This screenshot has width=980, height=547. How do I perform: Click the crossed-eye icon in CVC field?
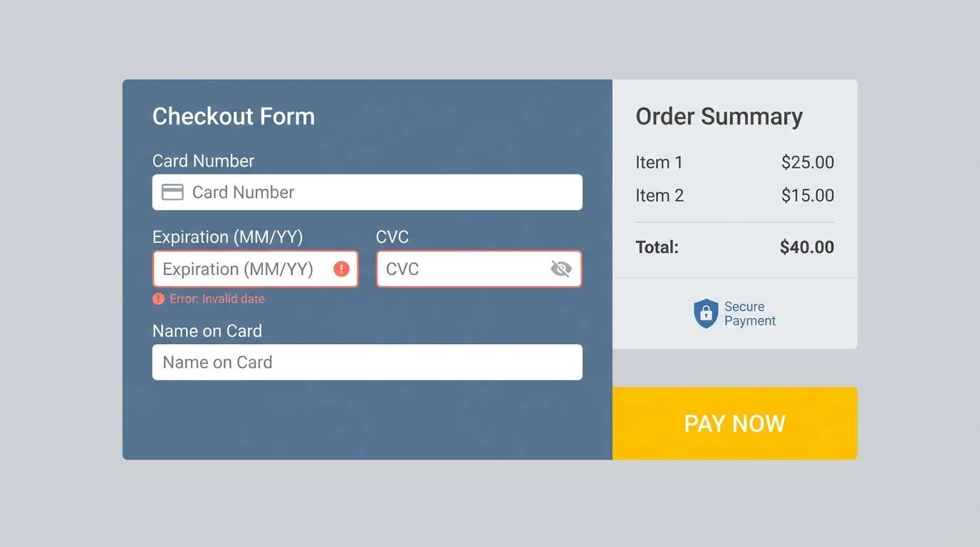561,269
